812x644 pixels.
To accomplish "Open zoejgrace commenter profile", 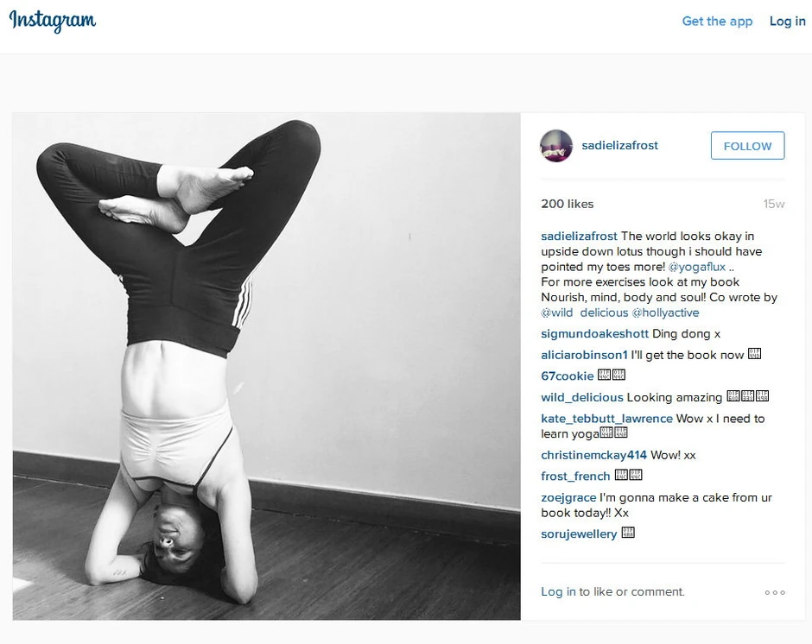I will pyautogui.click(x=568, y=498).
